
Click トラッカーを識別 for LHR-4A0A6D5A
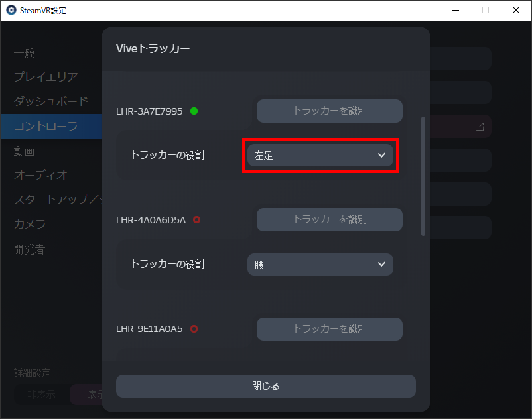pos(330,219)
